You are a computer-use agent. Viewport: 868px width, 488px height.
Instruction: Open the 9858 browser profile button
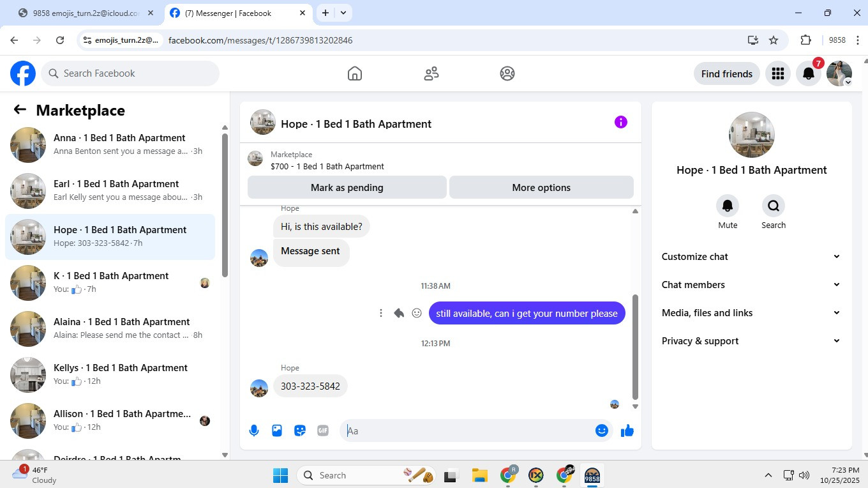click(x=837, y=40)
